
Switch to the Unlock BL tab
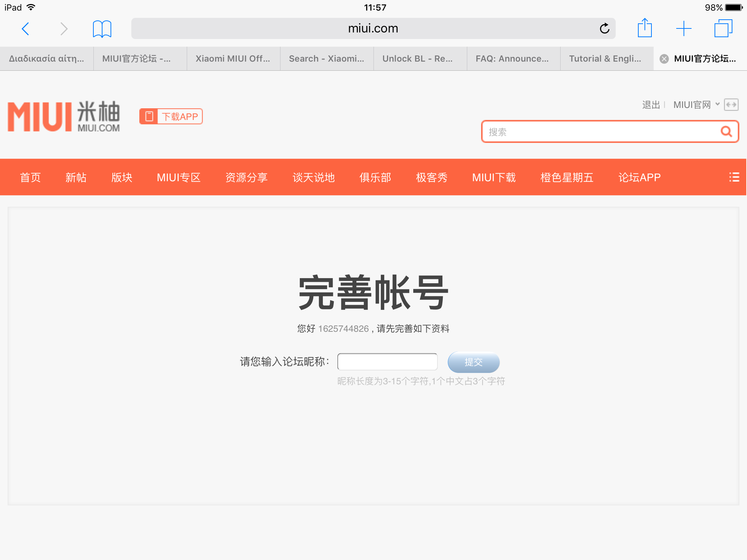coord(418,59)
